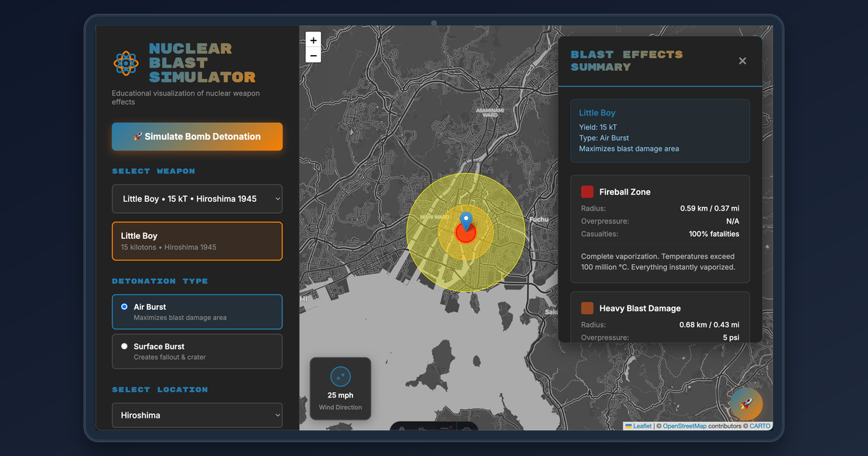Image resolution: width=868 pixels, height=456 pixels.
Task: Click the wind direction compass icon
Action: (340, 376)
